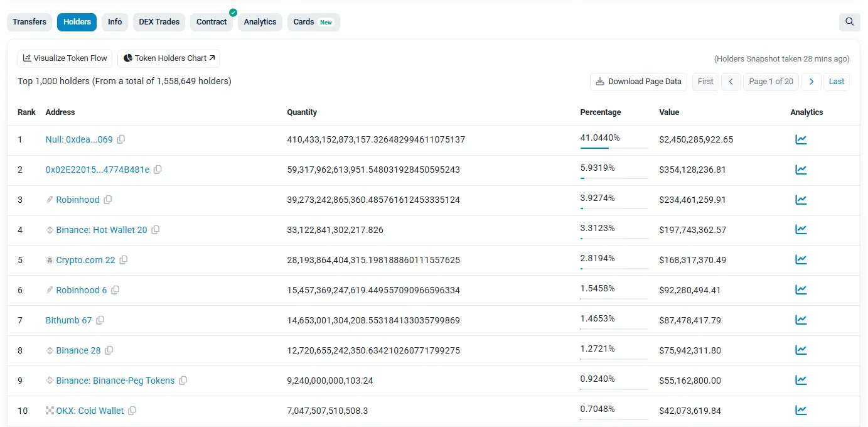Open the Robinhood 6 holder address

(82, 289)
